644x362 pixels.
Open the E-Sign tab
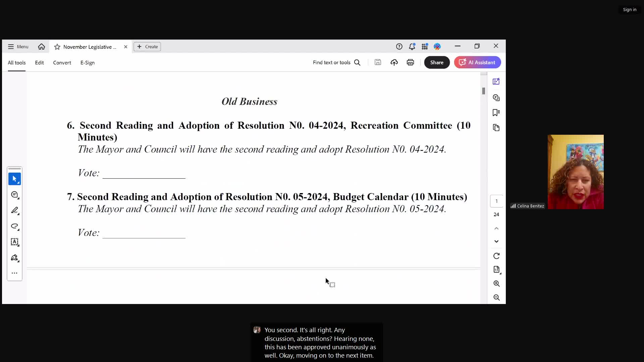pyautogui.click(x=87, y=63)
